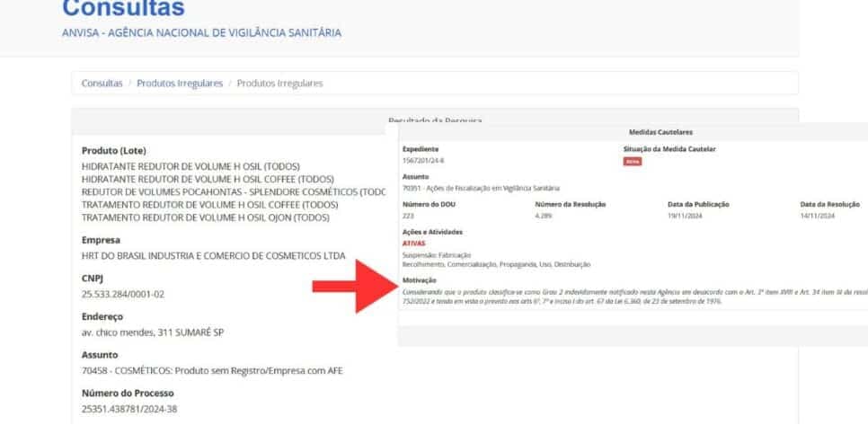Screen dimensions: 868x434
Task: Click the Consultas page heading
Action: click(123, 8)
